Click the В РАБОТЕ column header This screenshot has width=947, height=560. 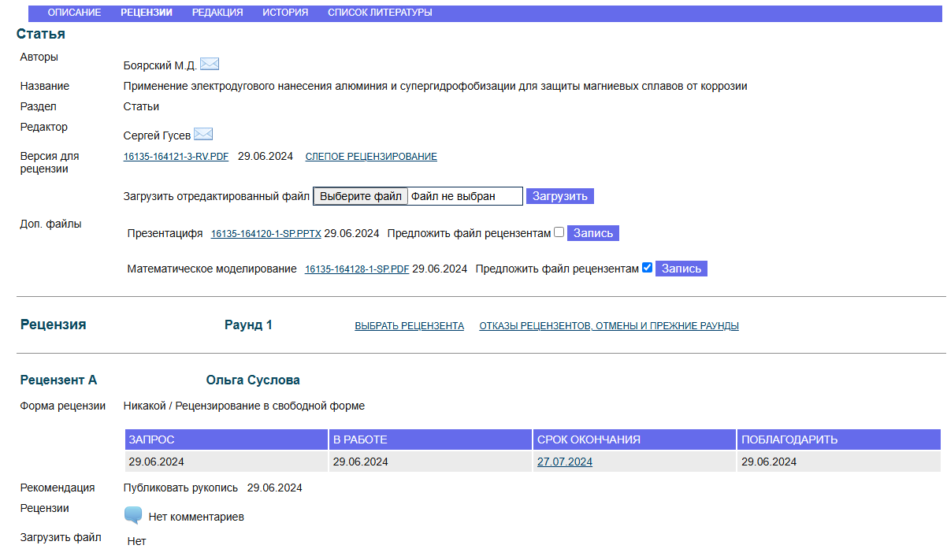click(430, 439)
